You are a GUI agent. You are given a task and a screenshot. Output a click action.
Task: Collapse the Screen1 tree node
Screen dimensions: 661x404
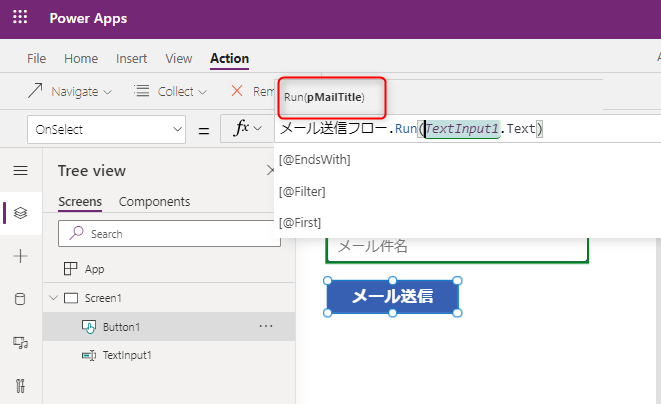point(54,298)
